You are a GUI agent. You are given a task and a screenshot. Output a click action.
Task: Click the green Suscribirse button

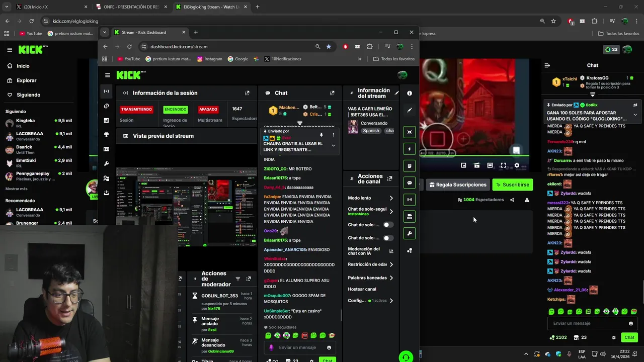coord(512,185)
